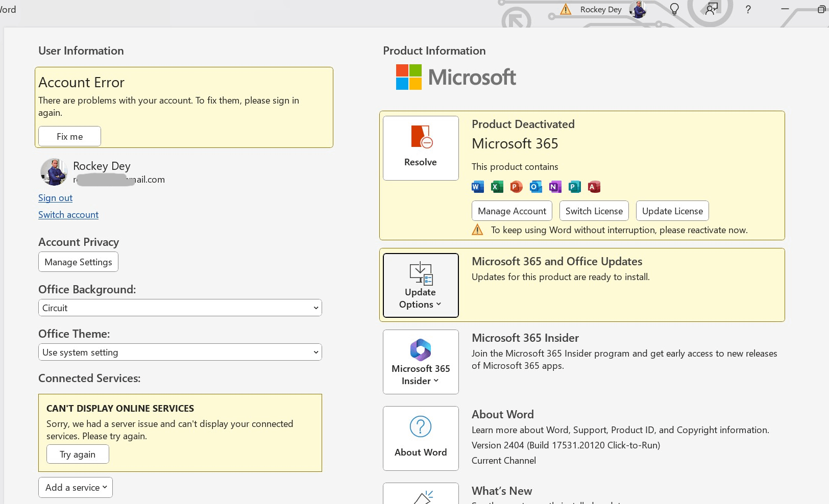Open the Add a service dropdown
Screen dimensions: 829x504
pyautogui.click(x=76, y=487)
